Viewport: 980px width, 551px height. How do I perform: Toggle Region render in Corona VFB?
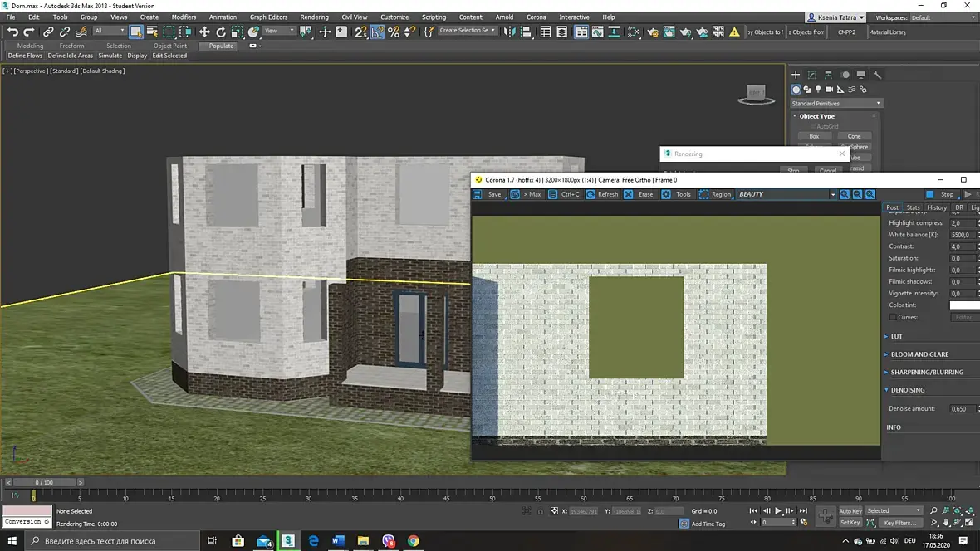(x=715, y=194)
